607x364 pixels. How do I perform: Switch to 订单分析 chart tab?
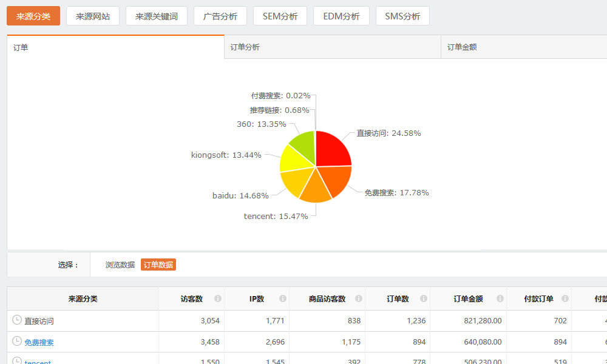[x=333, y=47]
